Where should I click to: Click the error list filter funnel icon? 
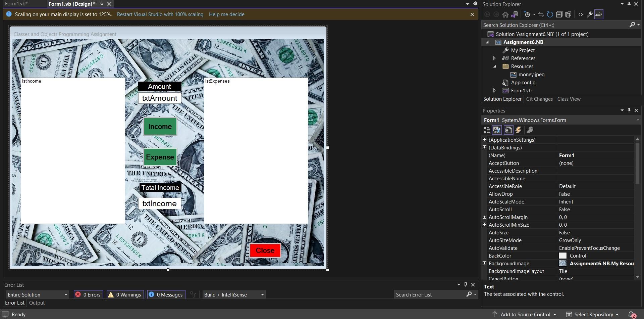193,294
